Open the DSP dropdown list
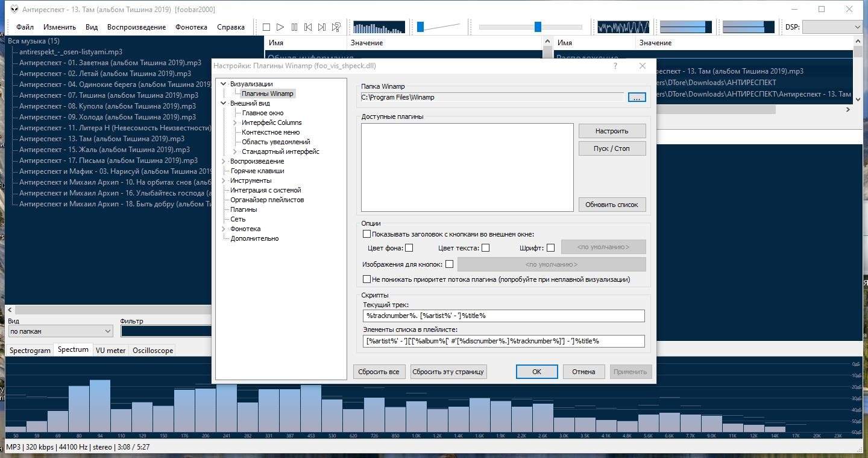 [x=832, y=27]
